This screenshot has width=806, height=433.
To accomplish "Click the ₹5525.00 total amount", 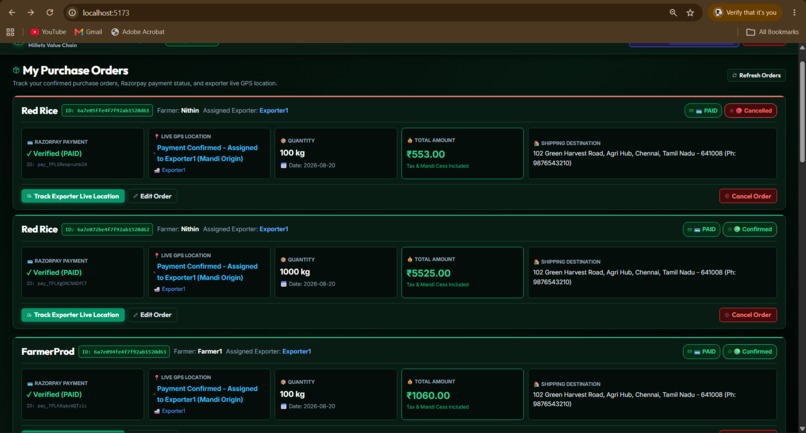I will pos(428,273).
